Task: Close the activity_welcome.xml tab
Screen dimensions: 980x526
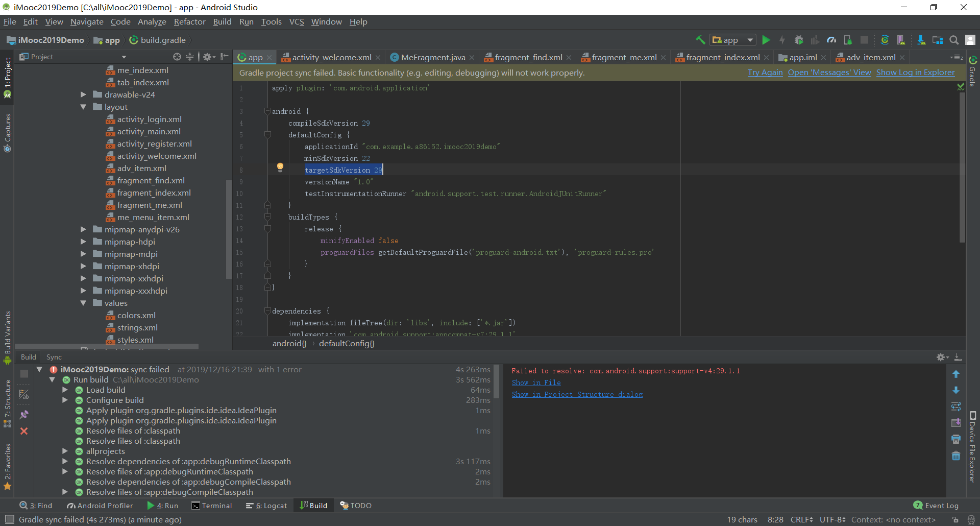Action: (x=378, y=58)
